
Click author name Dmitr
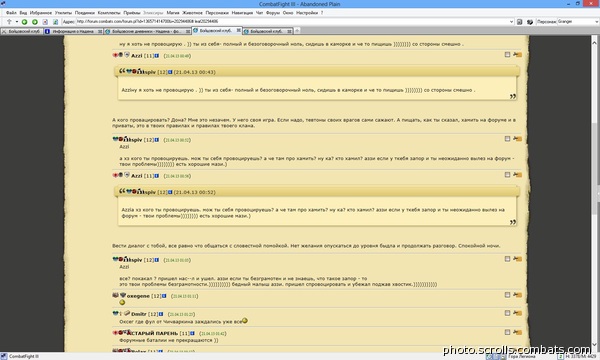[139, 314]
